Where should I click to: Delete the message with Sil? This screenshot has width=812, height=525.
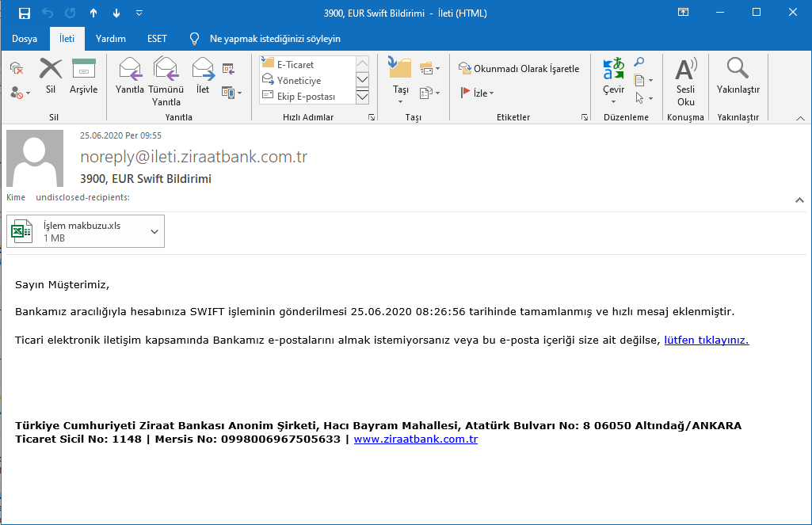[x=50, y=76]
